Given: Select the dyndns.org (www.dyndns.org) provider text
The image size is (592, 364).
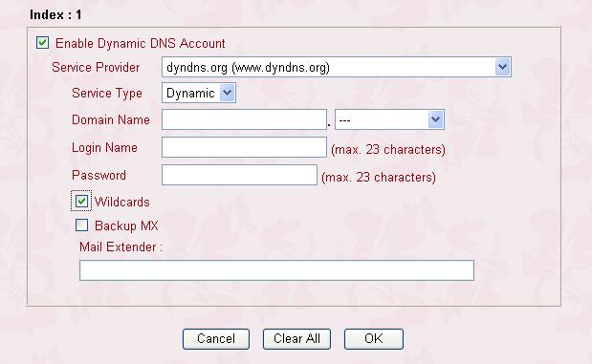Looking at the screenshot, I should click(248, 68).
